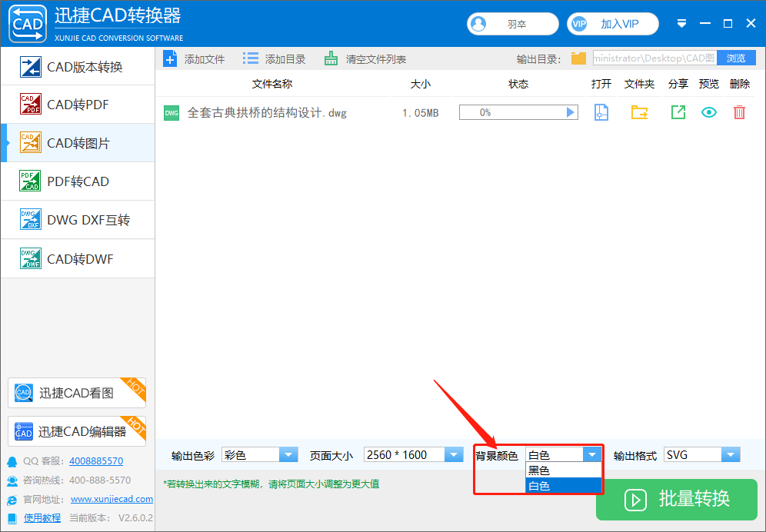
Task: Switch to the CAD版本转换 tab
Action: tap(78, 66)
